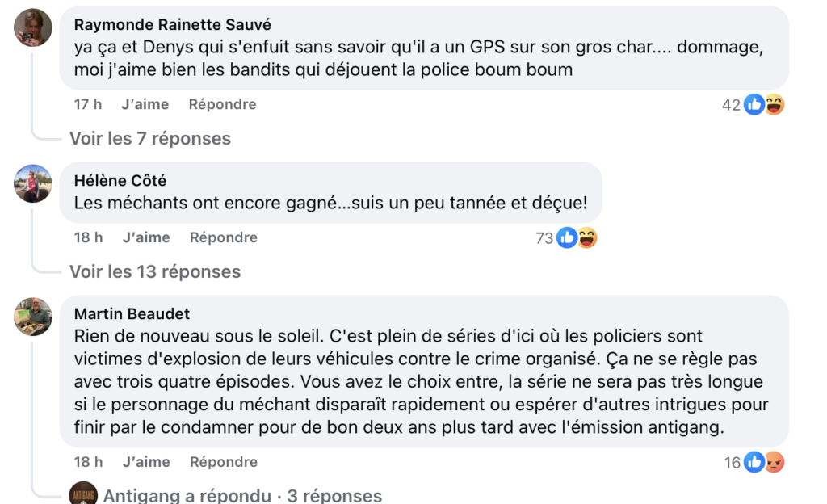Click Hélène Côté's profile avatar
This screenshot has height=504, width=827.
pyautogui.click(x=33, y=183)
